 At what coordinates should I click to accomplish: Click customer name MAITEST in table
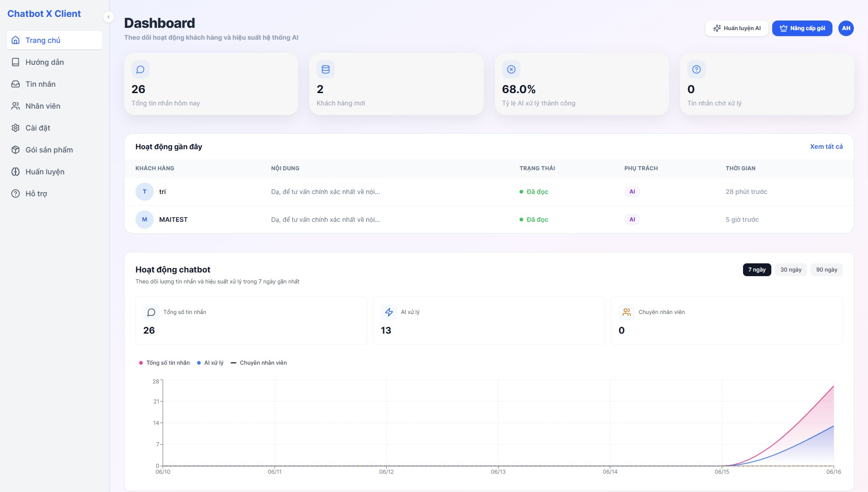click(x=173, y=220)
